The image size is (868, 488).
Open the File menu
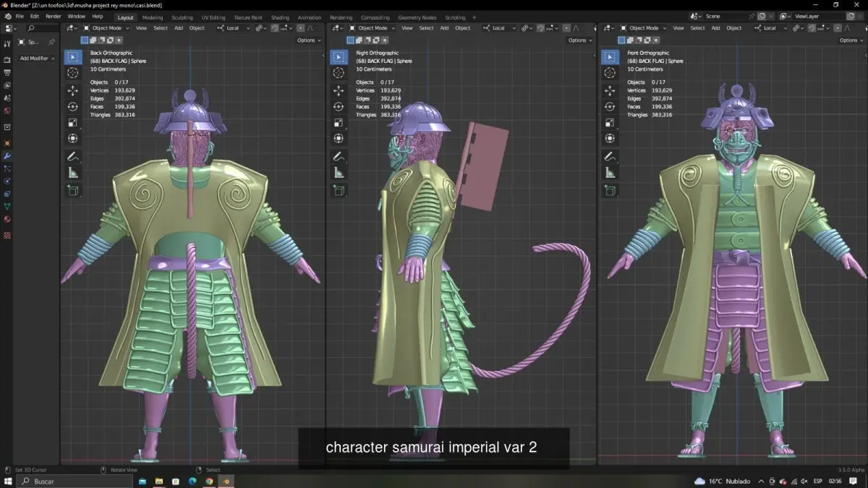coord(20,16)
